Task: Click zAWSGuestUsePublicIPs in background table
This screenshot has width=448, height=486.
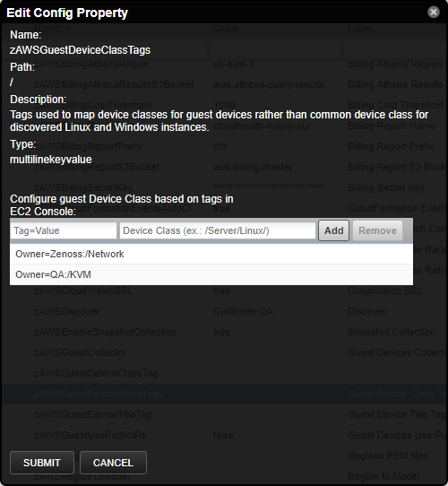Action: coord(90,435)
